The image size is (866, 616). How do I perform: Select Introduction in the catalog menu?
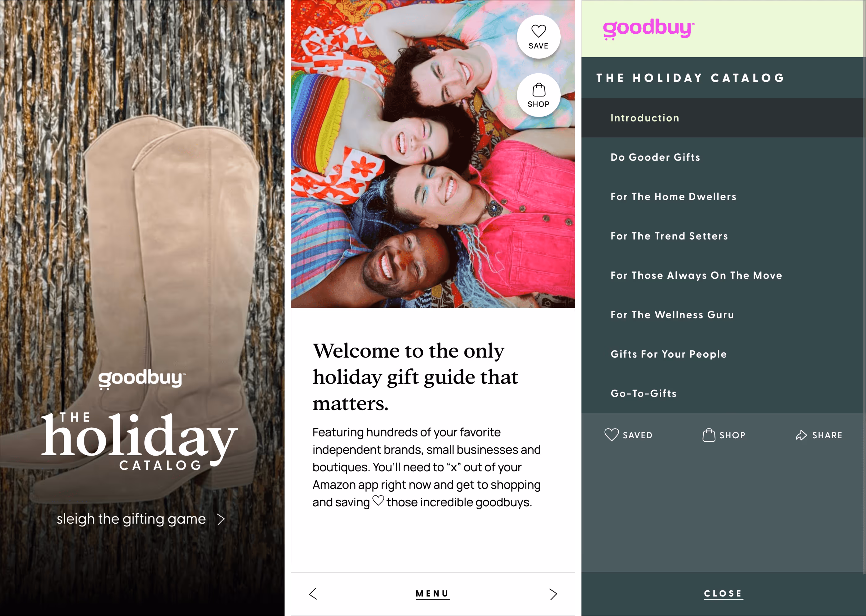pyautogui.click(x=723, y=117)
